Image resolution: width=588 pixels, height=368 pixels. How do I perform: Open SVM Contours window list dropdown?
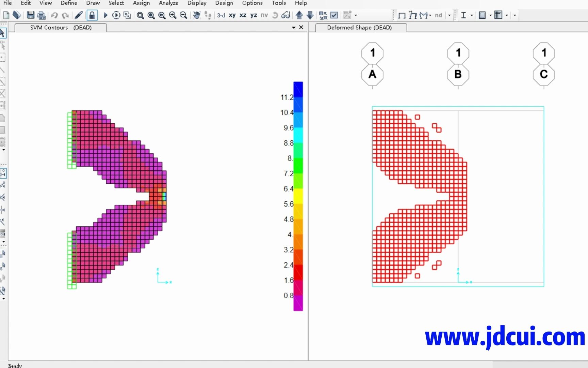[x=294, y=28]
